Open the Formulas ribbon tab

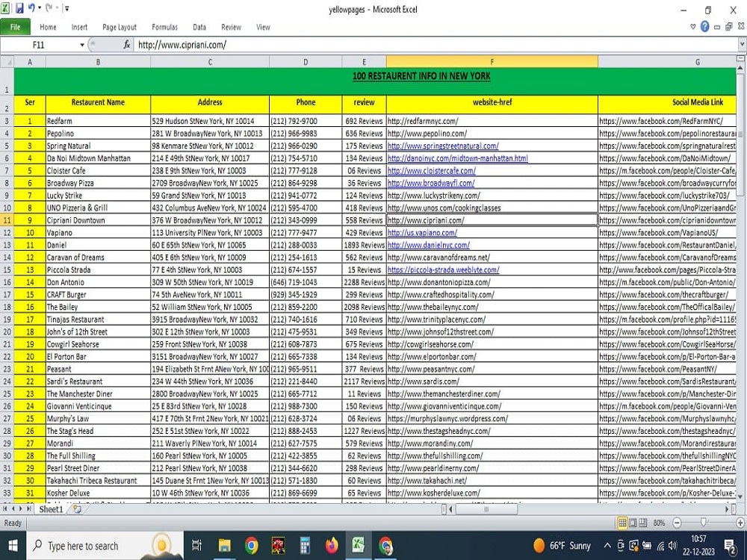tap(164, 27)
